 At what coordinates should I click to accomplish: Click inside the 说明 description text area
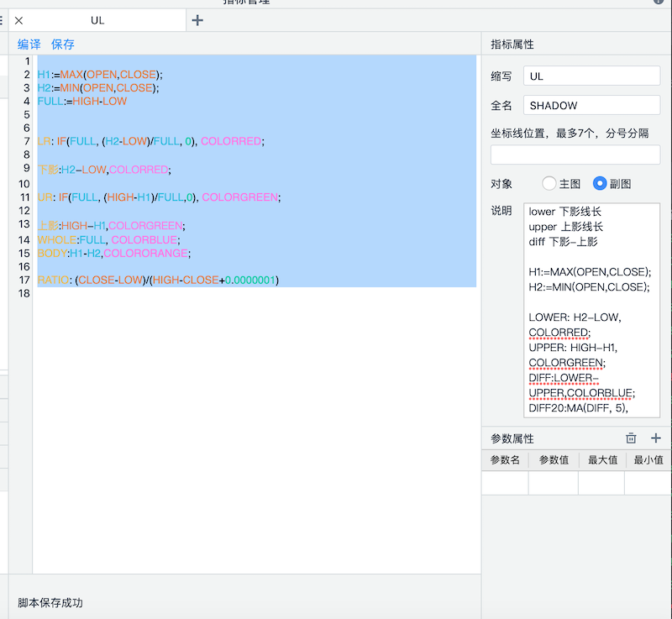pos(591,309)
